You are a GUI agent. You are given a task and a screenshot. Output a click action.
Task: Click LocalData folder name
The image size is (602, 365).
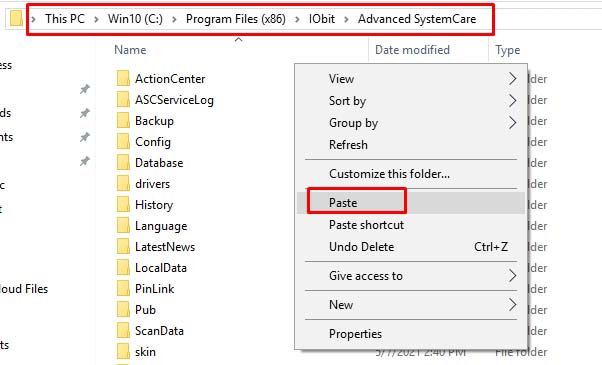161,268
